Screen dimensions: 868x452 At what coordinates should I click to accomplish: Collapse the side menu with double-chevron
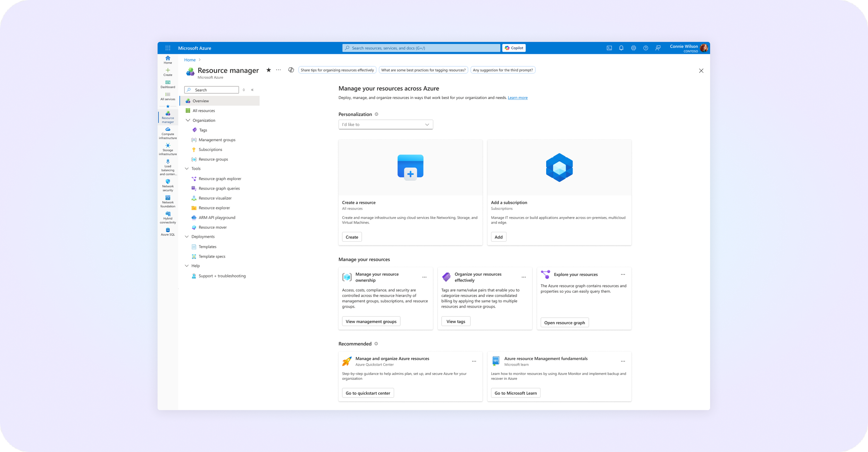(252, 90)
